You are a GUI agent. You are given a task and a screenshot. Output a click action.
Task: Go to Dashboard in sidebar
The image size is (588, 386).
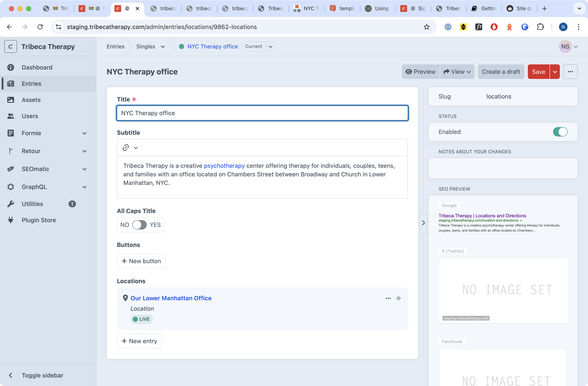click(37, 67)
